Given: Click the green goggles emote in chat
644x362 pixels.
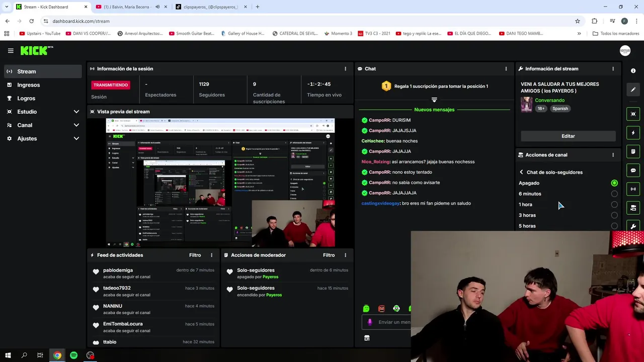Looking at the screenshot, I should pos(396,309).
